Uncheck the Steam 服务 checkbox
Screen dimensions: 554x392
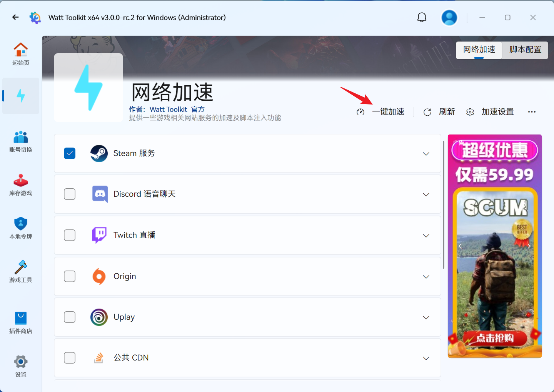tap(70, 153)
